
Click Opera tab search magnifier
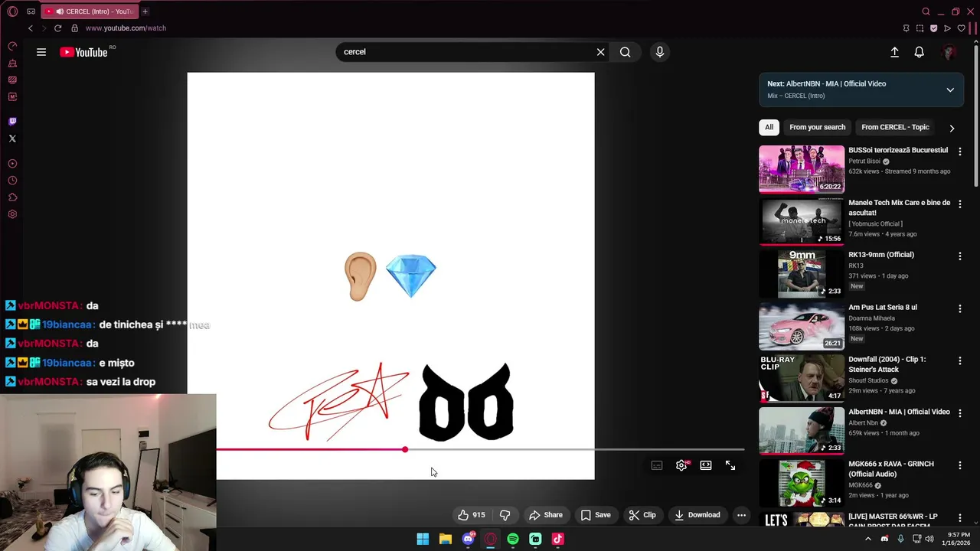tap(926, 11)
